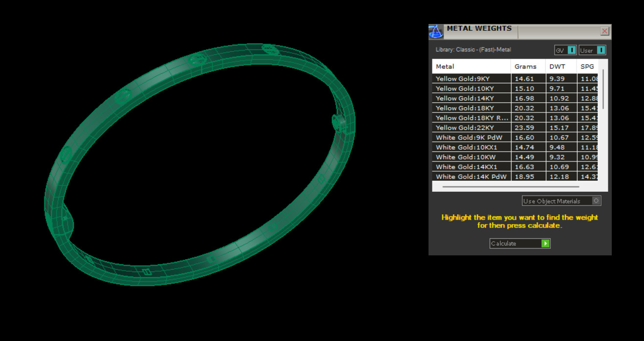The width and height of the screenshot is (644, 341).
Task: Click the 12.18 DWT cell
Action: [x=561, y=177]
